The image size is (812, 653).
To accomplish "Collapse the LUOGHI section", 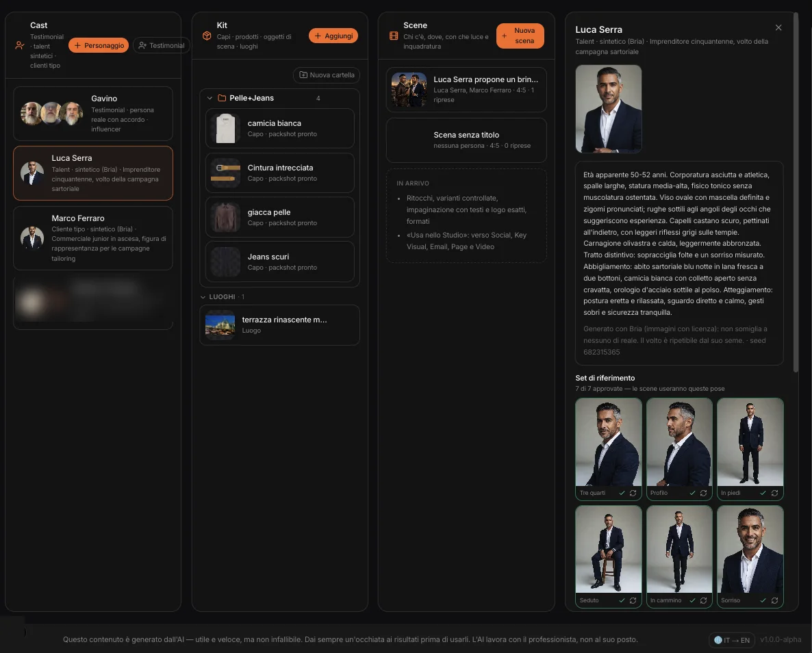I will [x=203, y=296].
